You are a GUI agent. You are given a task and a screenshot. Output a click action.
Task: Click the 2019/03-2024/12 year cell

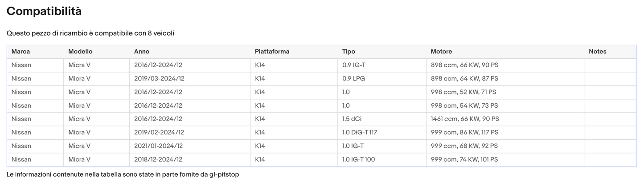159,79
